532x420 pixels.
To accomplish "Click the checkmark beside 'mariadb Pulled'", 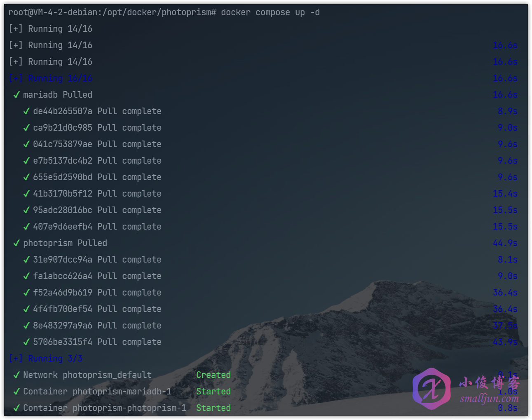I will point(16,95).
